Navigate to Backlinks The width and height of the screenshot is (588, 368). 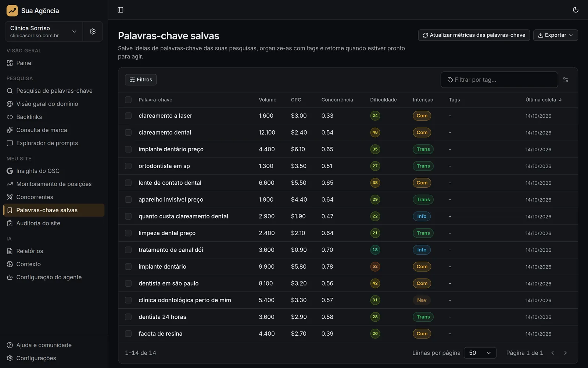tap(54, 117)
